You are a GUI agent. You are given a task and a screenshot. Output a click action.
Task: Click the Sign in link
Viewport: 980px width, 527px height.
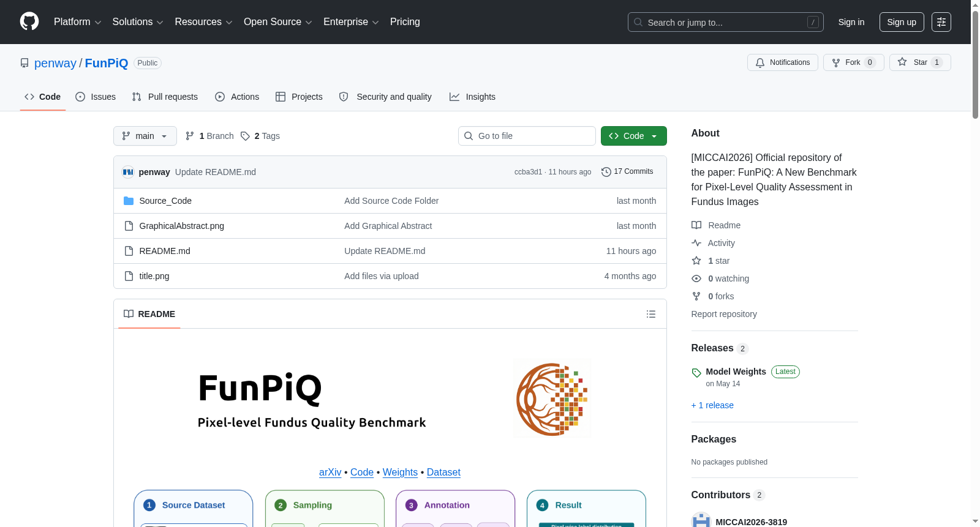coord(851,22)
